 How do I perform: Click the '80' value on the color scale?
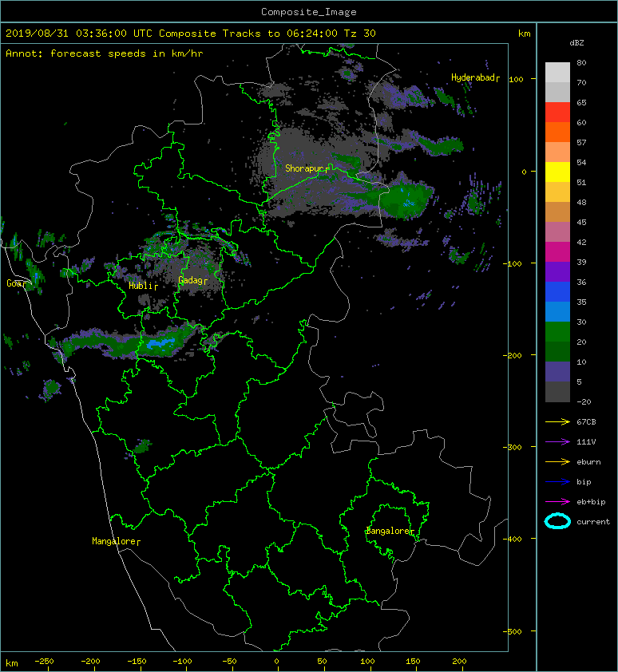point(581,62)
